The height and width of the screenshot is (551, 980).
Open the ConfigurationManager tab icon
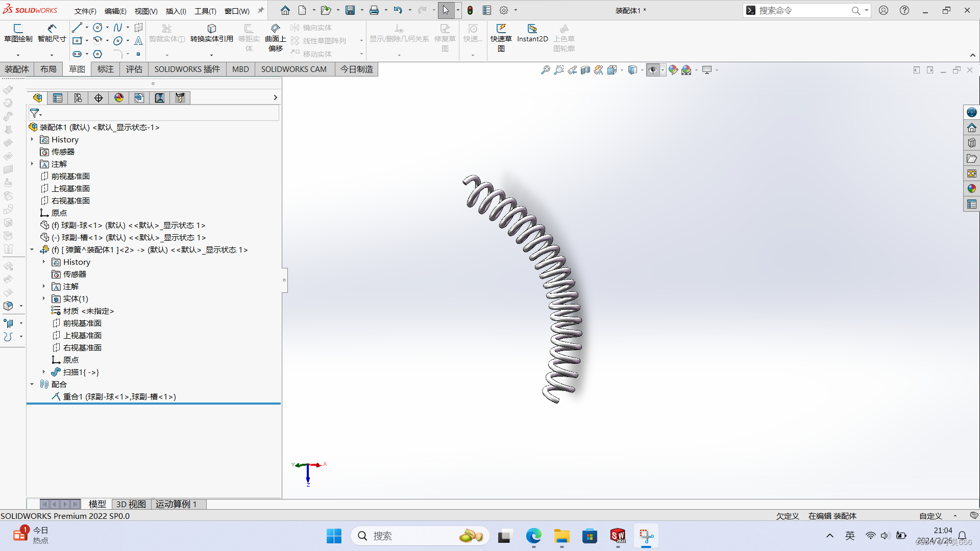tap(78, 98)
